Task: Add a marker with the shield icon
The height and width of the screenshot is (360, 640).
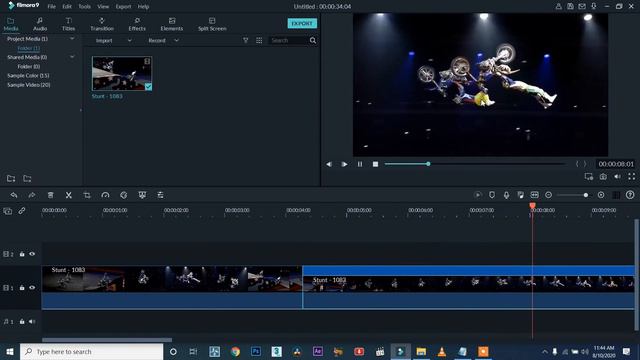Action: (x=492, y=195)
